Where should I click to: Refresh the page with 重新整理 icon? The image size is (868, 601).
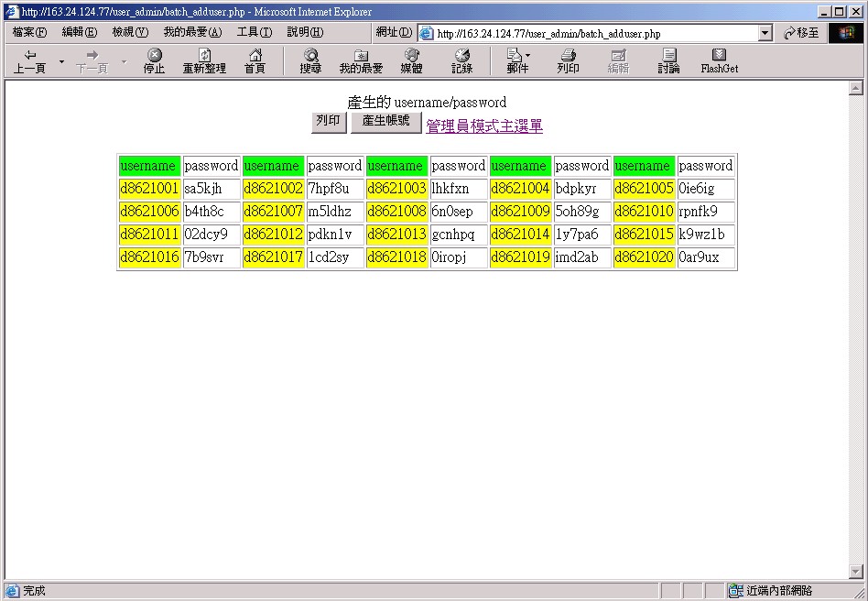coord(204,61)
